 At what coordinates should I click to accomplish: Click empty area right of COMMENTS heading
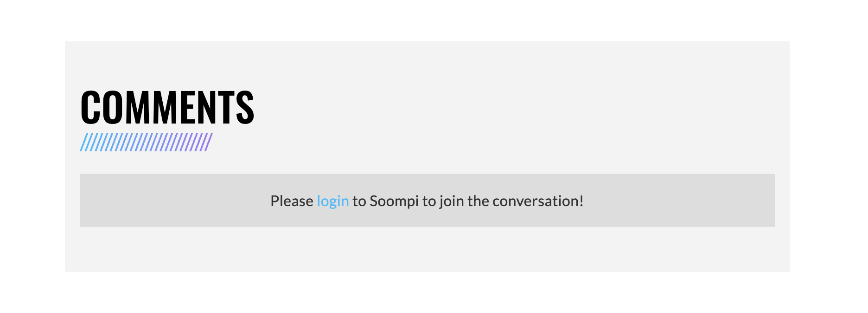pyautogui.click(x=510, y=107)
